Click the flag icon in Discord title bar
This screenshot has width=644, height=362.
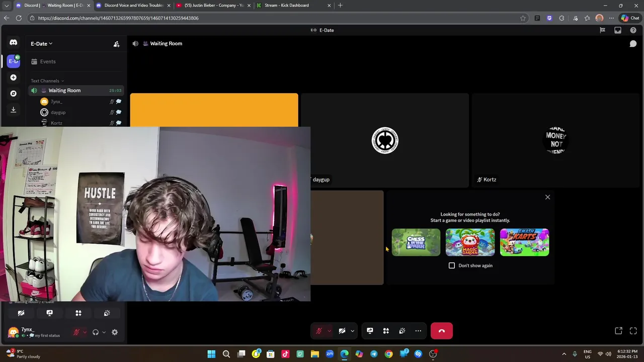(x=602, y=30)
